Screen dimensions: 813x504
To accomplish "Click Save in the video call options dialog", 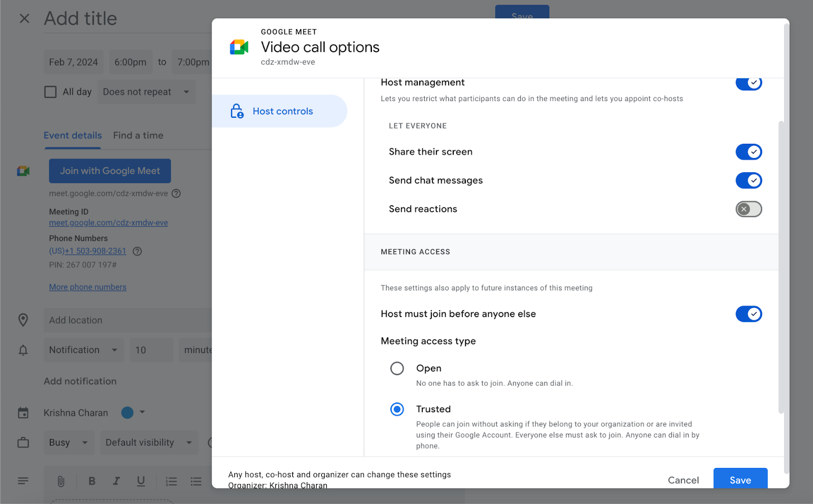I will coord(740,480).
